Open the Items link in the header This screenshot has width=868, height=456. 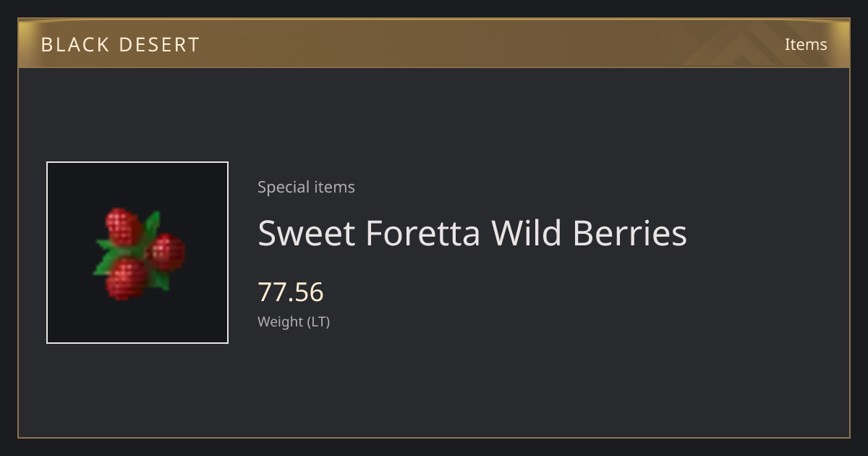pos(806,45)
